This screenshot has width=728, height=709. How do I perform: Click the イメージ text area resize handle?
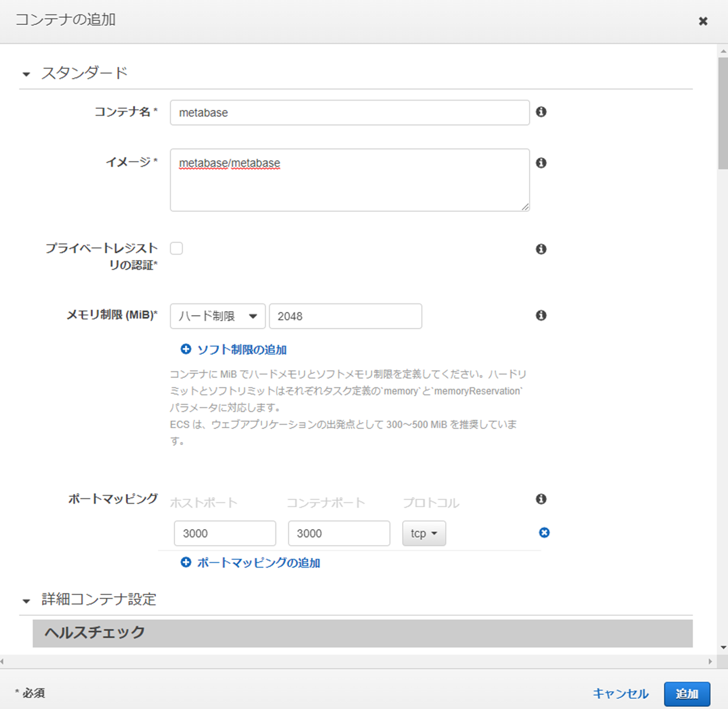point(525,207)
